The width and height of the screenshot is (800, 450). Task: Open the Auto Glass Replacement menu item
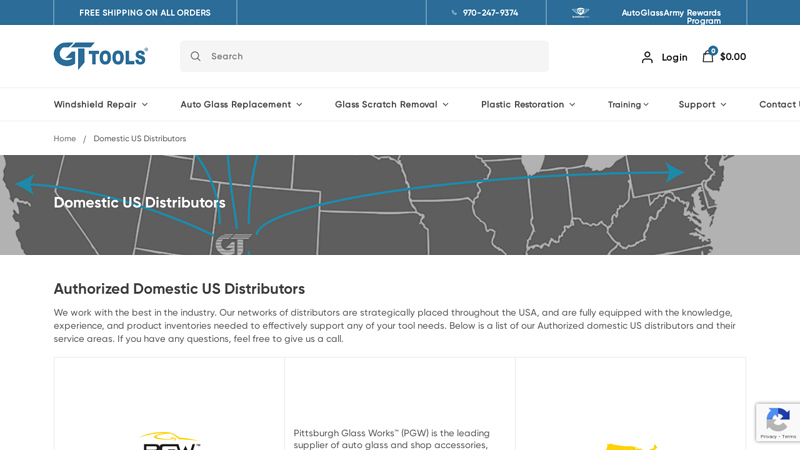pyautogui.click(x=236, y=105)
